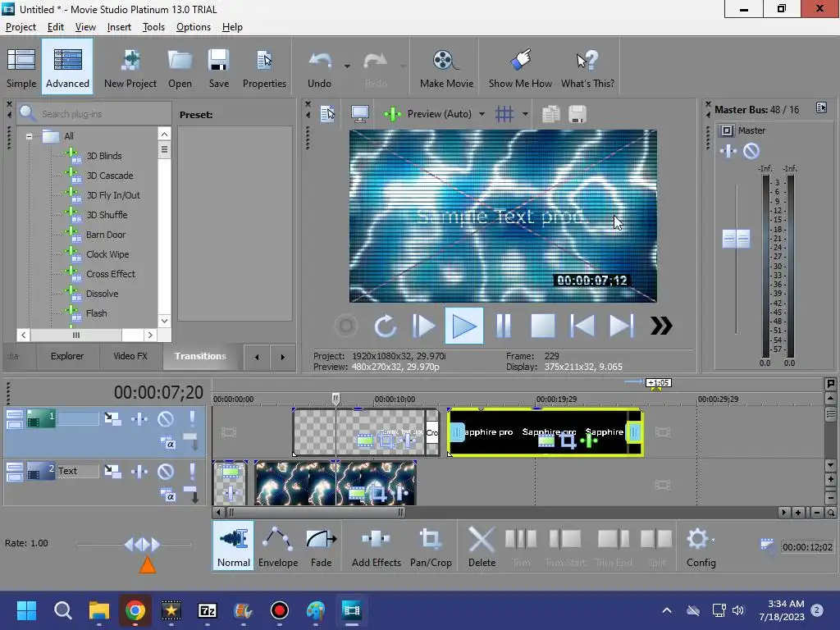Expand the overlays grid dropdown arrow
The height and width of the screenshot is (630, 840).
tap(525, 114)
